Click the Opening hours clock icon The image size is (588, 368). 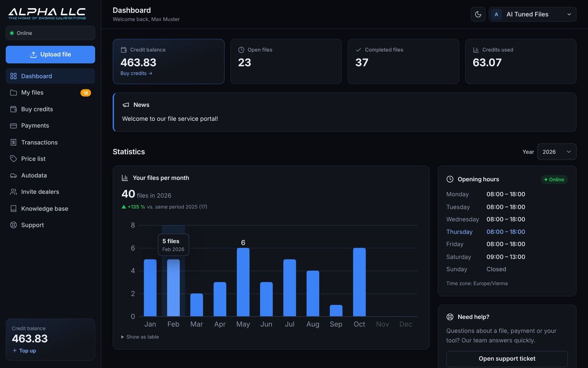[x=450, y=179]
